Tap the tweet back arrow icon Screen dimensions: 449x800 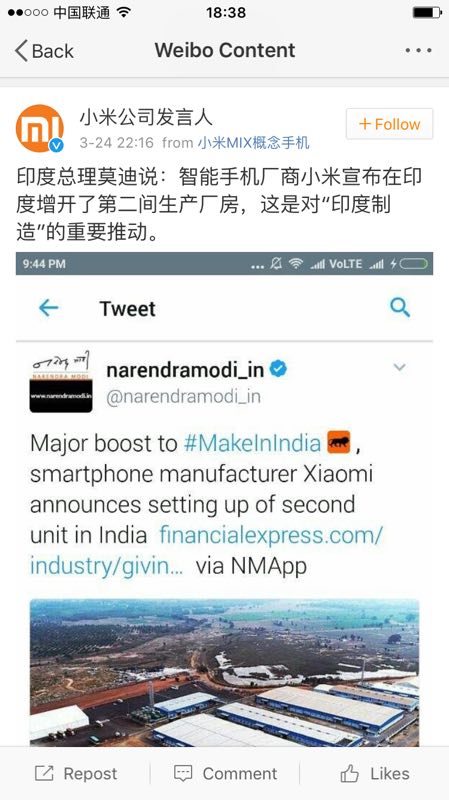tap(48, 308)
